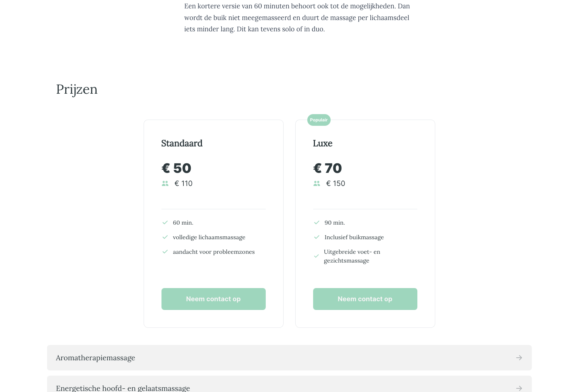565x392 pixels.
Task: Click the arrow icon for Aromatherapiemassage
Action: click(519, 358)
